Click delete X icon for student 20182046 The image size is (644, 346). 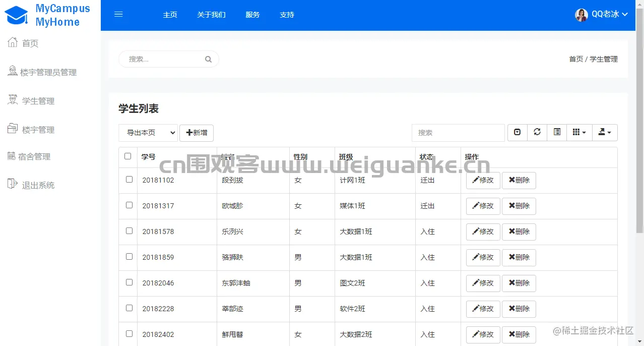[511, 283]
